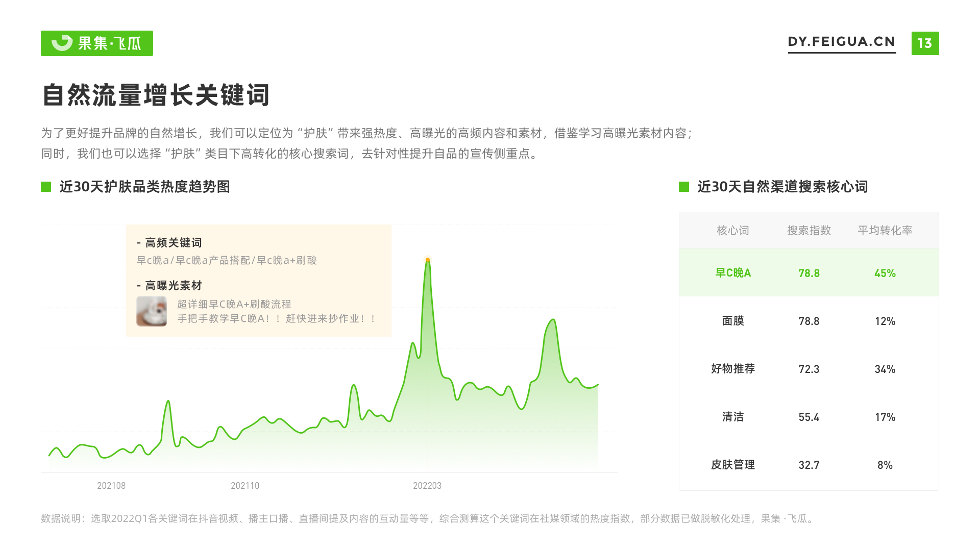The image size is (980, 551).
Task: Select the 好物推荐 keyword row
Action: (733, 369)
